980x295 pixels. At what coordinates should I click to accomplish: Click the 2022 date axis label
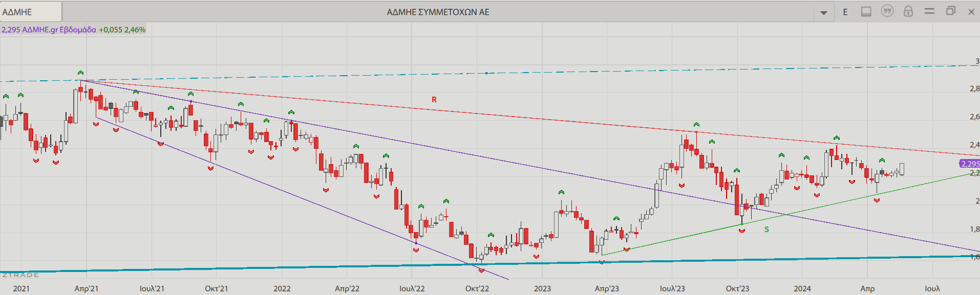(x=282, y=288)
